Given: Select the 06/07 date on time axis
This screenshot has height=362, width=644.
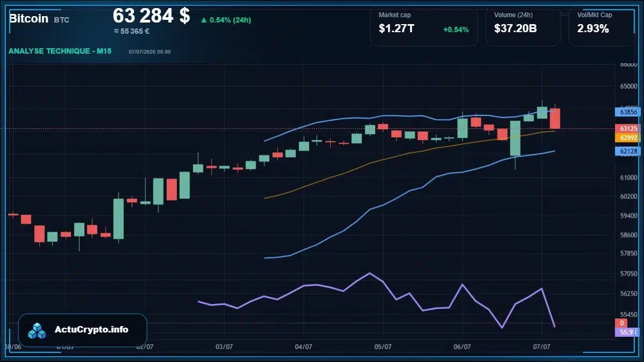Looking at the screenshot, I should coord(462,347).
